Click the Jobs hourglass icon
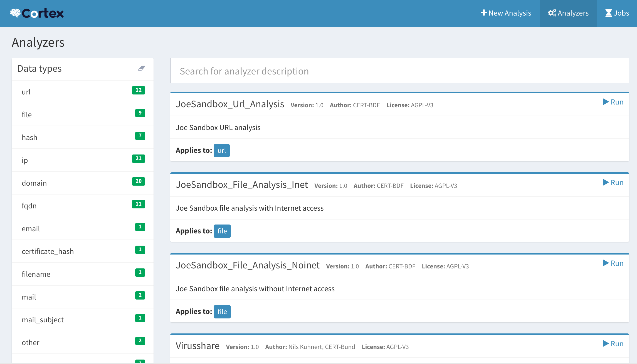637x364 pixels. click(607, 13)
